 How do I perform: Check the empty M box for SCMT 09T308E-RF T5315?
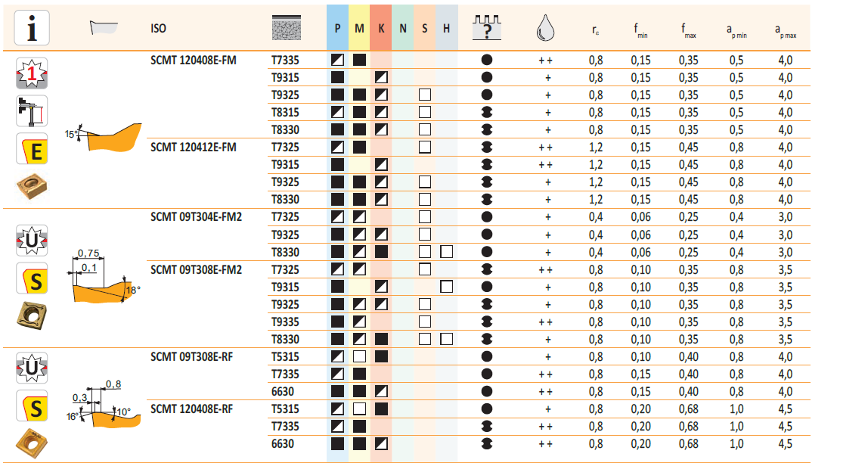(x=359, y=356)
